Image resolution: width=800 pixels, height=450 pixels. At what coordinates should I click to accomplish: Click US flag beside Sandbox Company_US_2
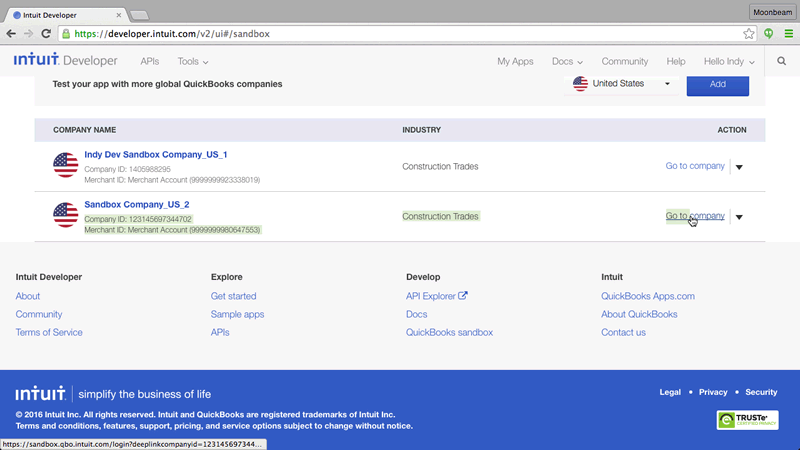tap(66, 215)
